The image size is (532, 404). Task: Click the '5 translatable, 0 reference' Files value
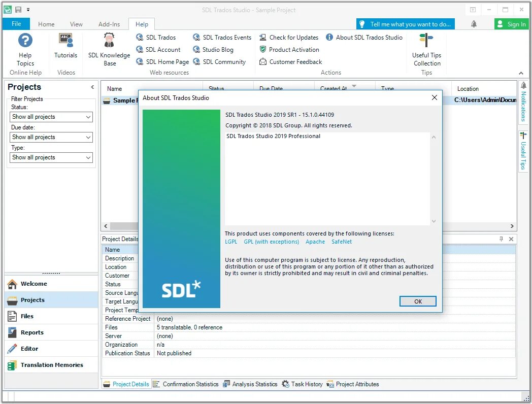[x=189, y=327]
